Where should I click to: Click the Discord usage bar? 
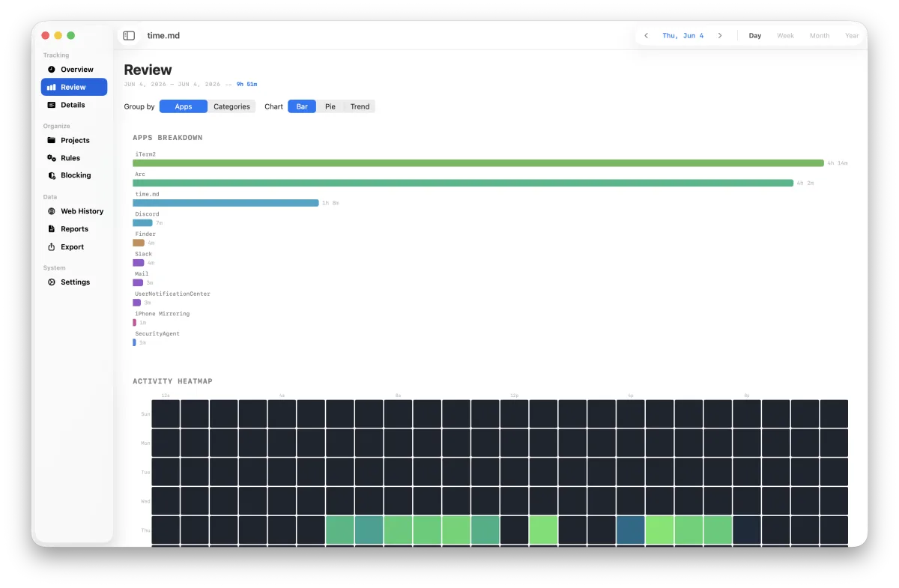142,222
